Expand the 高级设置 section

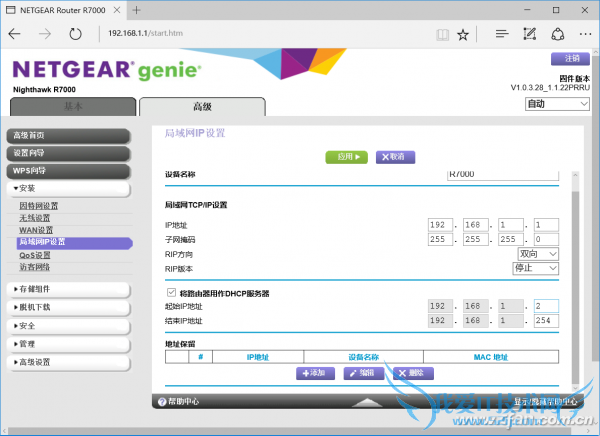(68, 362)
